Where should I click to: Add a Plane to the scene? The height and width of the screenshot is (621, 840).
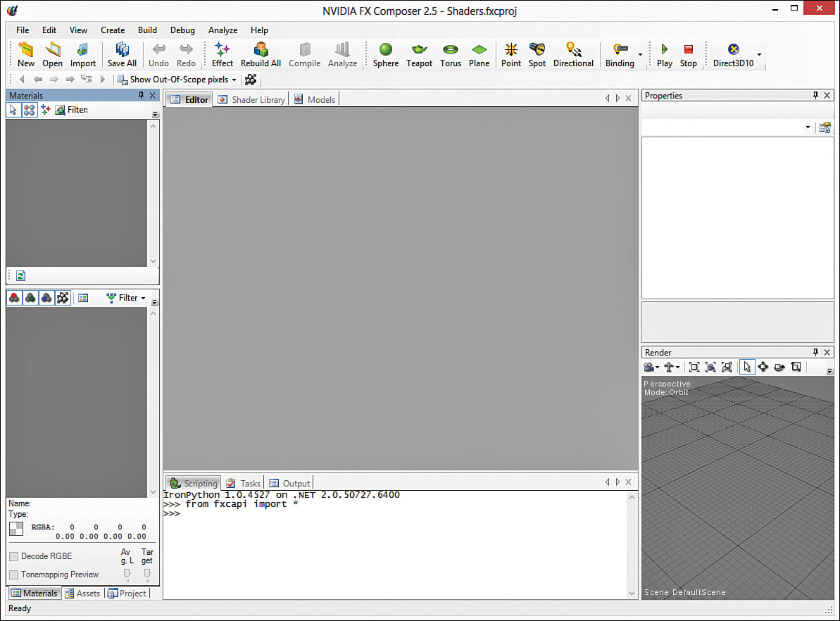[479, 55]
